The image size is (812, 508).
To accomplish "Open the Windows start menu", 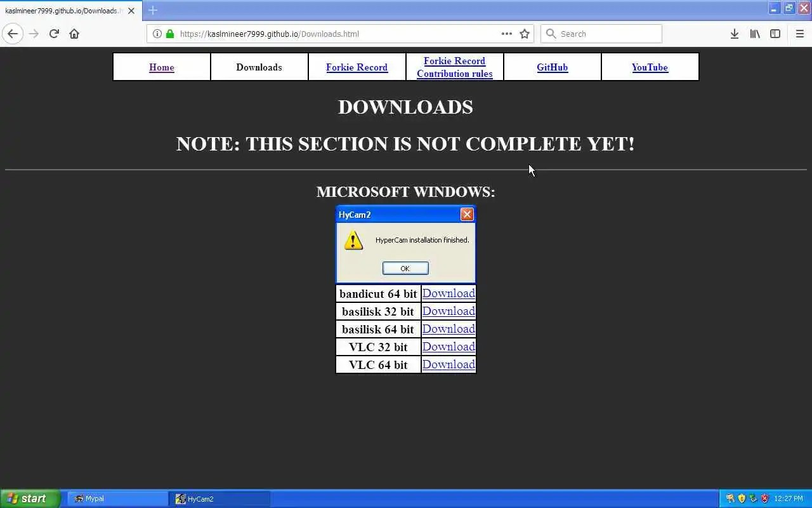I will 30,498.
